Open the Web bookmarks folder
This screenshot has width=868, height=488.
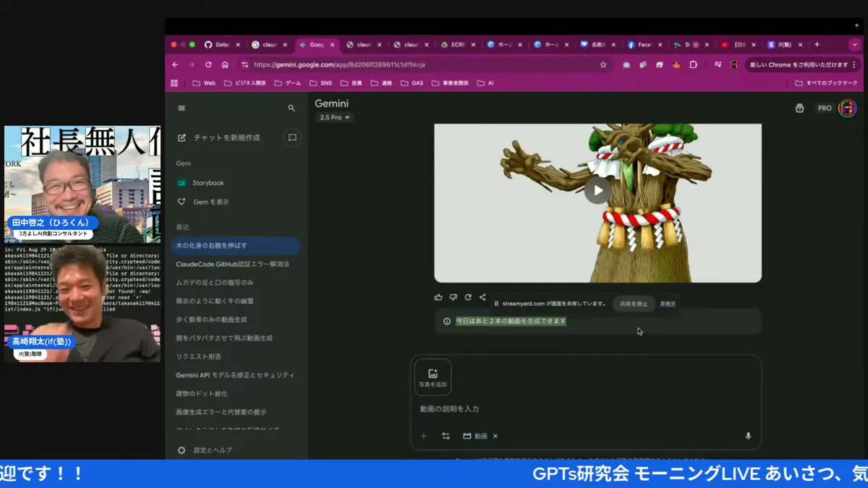point(203,83)
